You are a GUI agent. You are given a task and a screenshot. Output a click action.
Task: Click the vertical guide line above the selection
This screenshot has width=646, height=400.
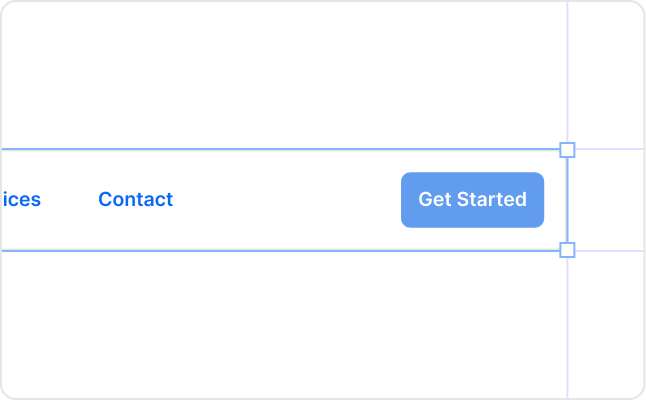(x=567, y=70)
